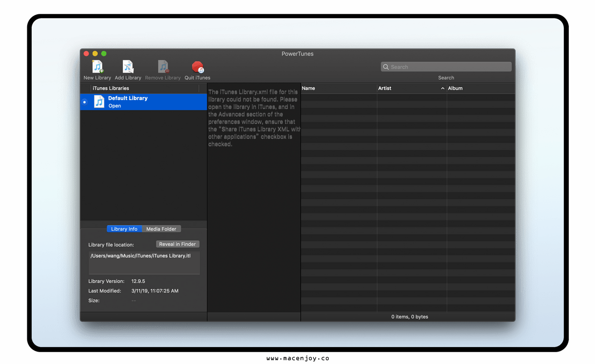Click the 'Library file location:' label
The height and width of the screenshot is (364, 595).
click(x=111, y=245)
